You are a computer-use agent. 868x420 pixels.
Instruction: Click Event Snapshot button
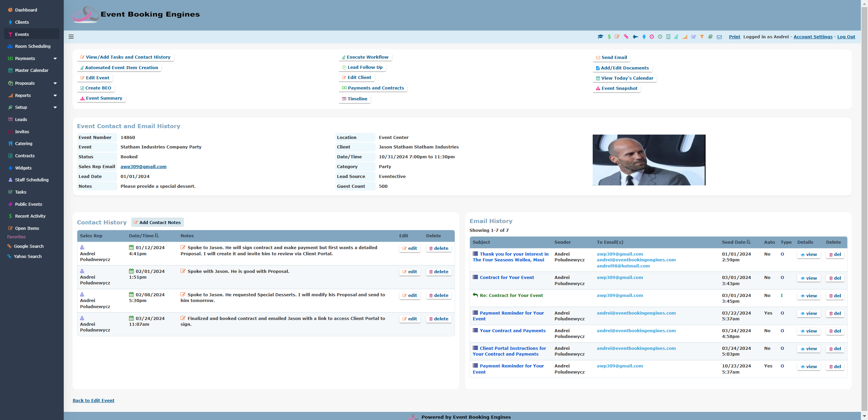(x=616, y=88)
